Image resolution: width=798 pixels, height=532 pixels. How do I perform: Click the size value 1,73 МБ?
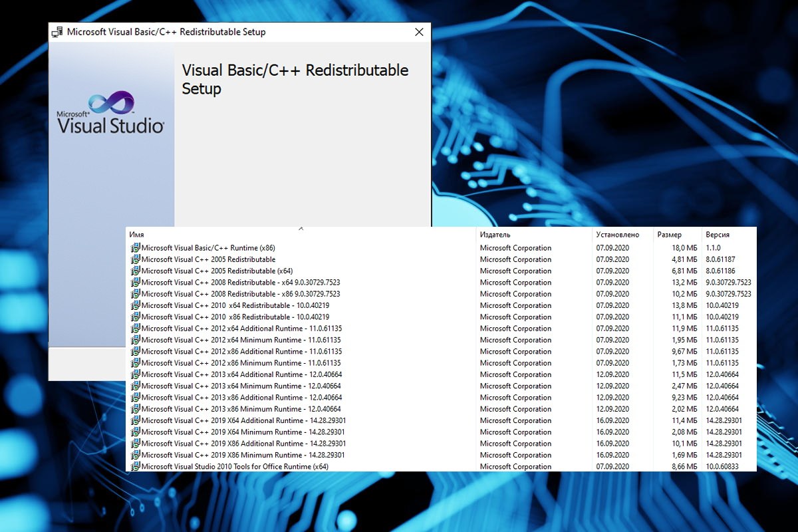click(x=683, y=363)
